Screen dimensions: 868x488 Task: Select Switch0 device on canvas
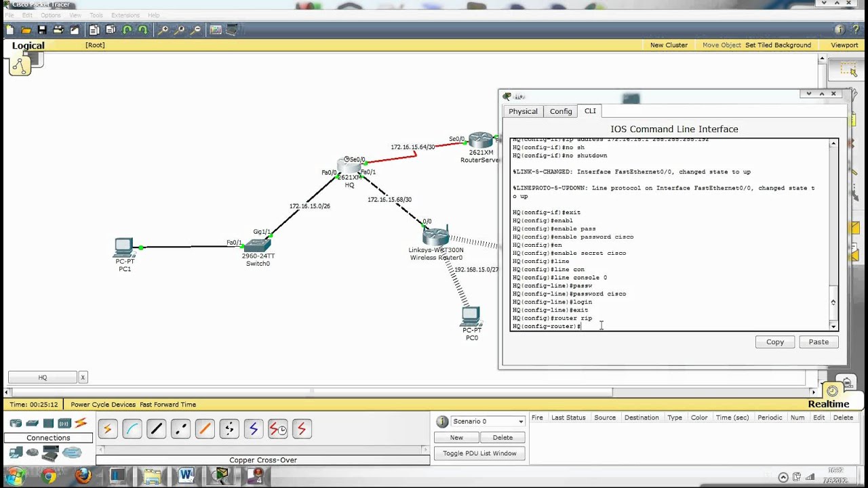click(258, 244)
